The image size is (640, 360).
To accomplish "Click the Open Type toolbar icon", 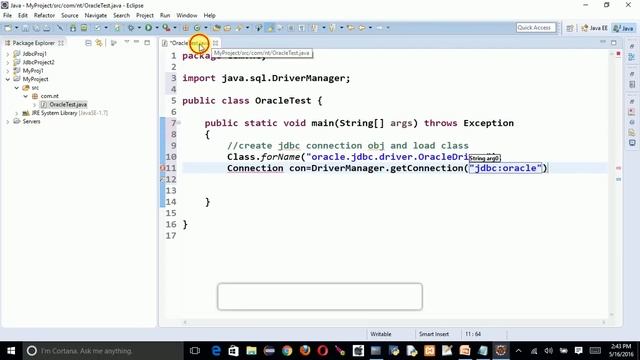I will coord(216,28).
